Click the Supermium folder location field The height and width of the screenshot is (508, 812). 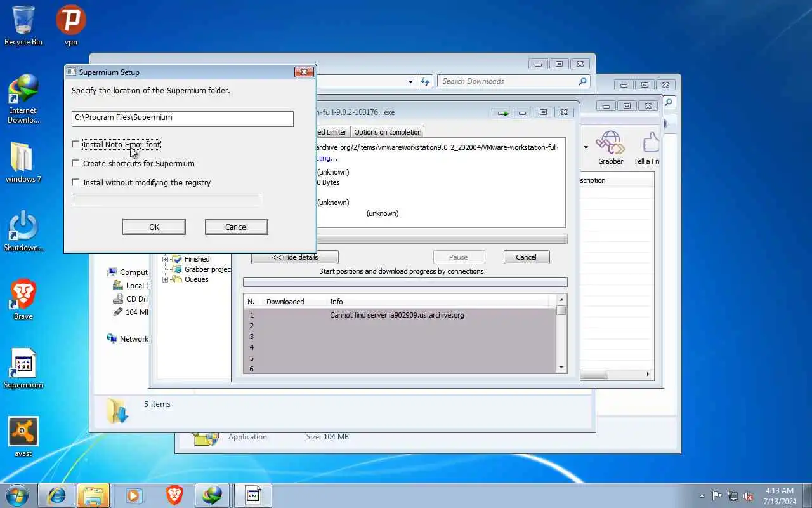pyautogui.click(x=183, y=118)
